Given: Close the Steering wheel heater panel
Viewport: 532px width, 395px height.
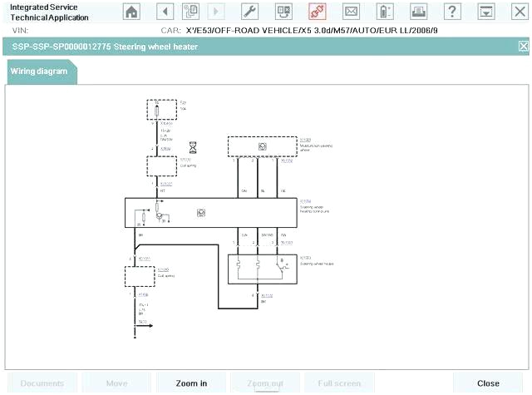Looking at the screenshot, I should [x=523, y=47].
